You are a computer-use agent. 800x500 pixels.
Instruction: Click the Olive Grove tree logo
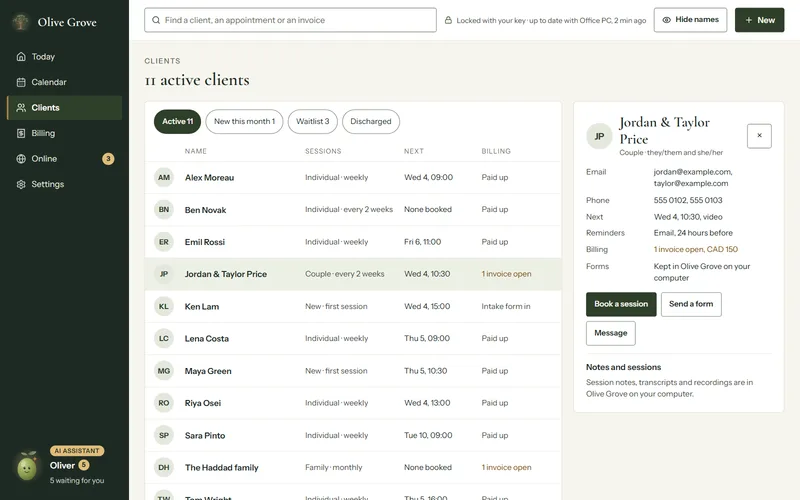click(x=20, y=22)
